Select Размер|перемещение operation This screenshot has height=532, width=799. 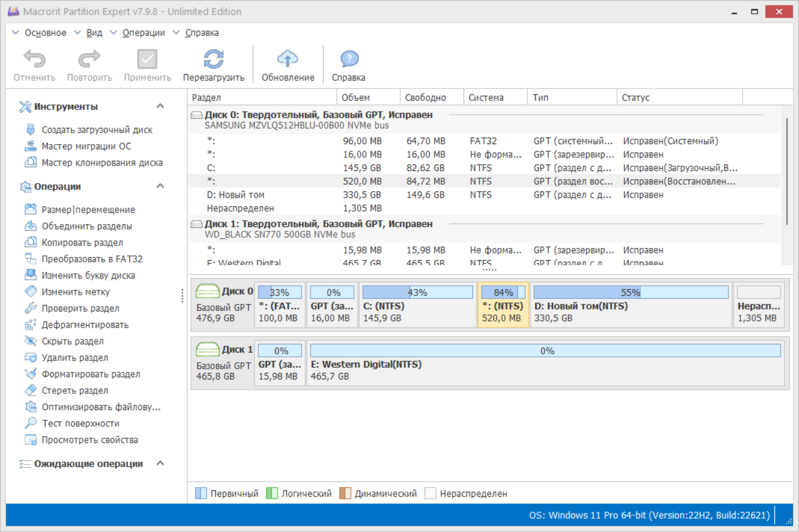tap(88, 210)
